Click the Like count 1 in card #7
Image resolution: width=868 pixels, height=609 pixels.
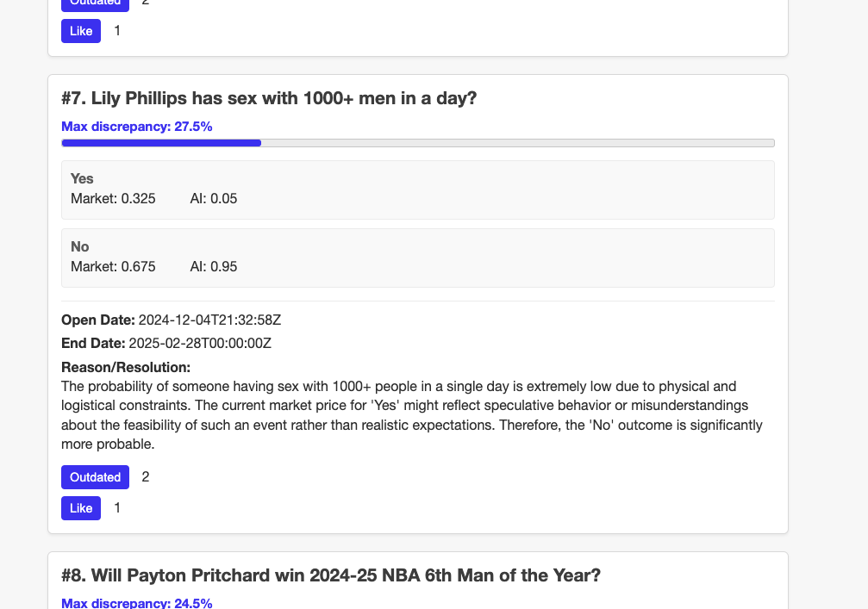117,508
